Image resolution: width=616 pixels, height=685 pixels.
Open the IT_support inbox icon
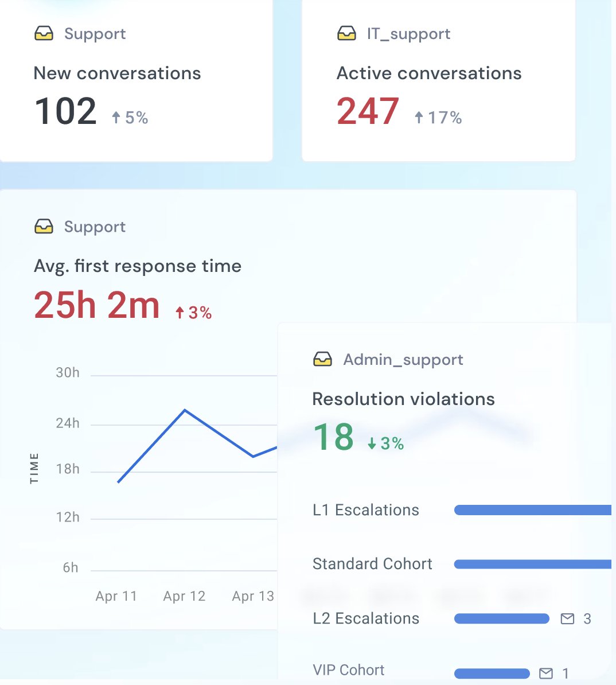pyautogui.click(x=346, y=33)
